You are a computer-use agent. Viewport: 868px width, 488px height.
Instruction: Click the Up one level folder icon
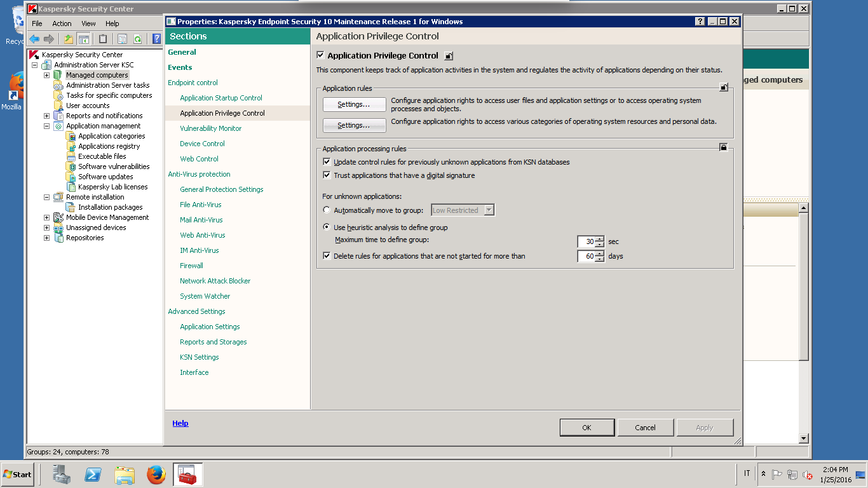(x=69, y=39)
